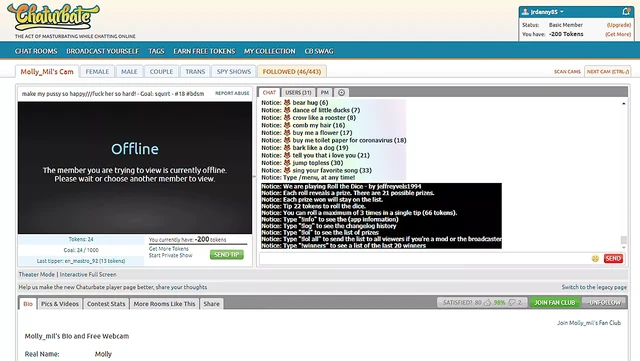Viewport: 640px width, 361px height.
Task: Open the Pics & Videos tab
Action: click(x=60, y=304)
